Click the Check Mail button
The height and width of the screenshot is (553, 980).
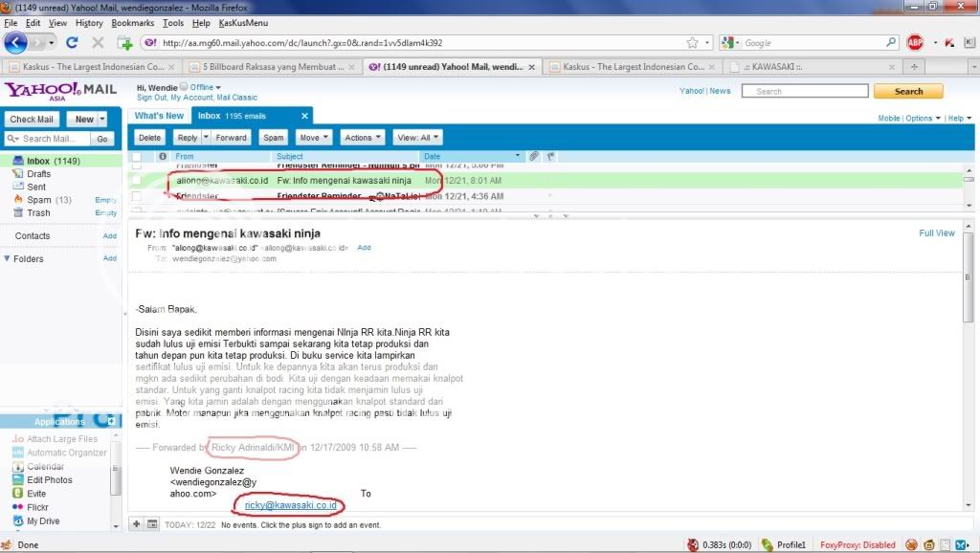click(32, 119)
